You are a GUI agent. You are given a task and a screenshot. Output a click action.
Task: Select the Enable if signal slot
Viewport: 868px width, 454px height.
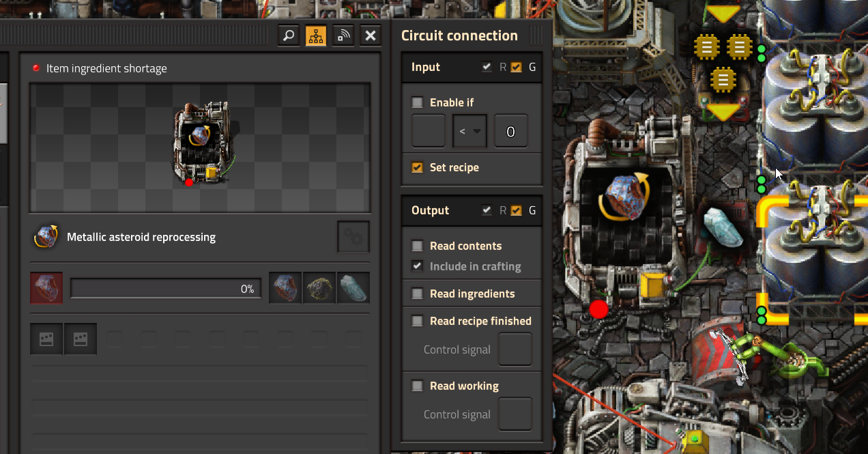429,131
